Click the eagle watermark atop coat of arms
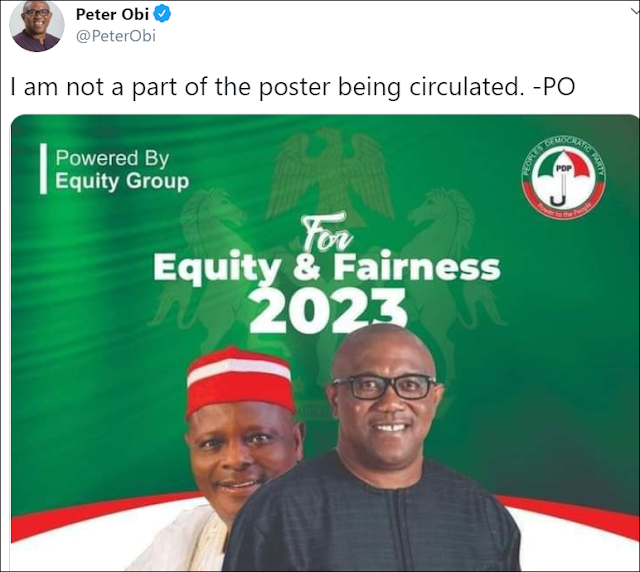640x572 pixels. point(330,171)
